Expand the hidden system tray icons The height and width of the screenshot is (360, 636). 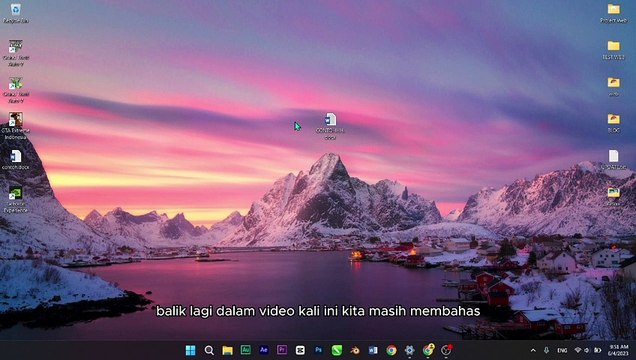tap(533, 350)
